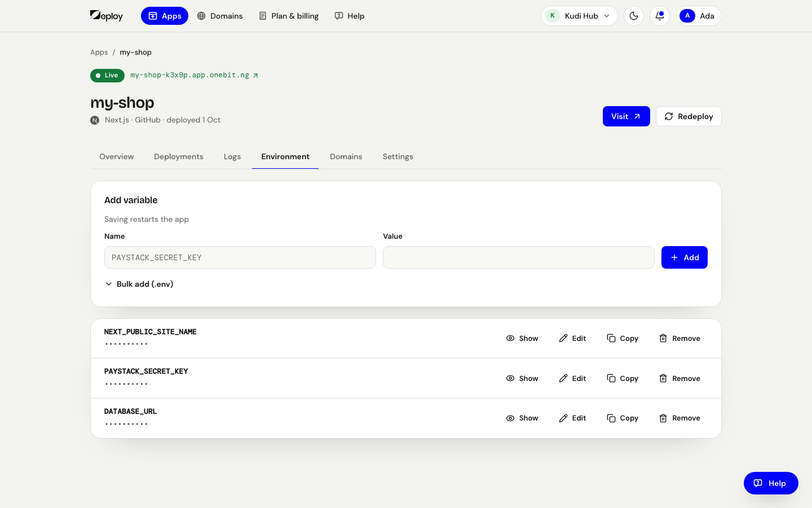Click the Live status badge

pyautogui.click(x=107, y=75)
